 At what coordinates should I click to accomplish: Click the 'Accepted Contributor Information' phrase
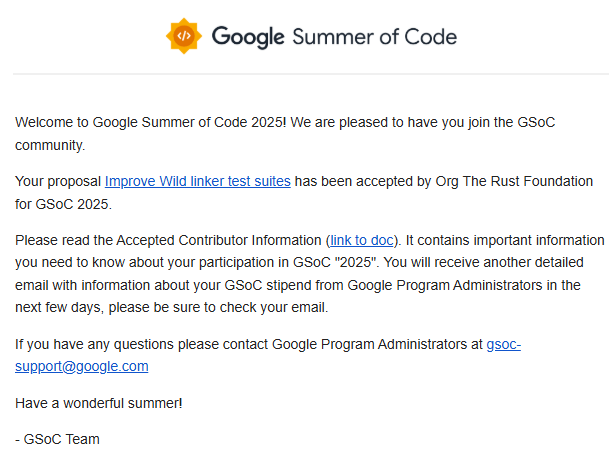coord(219,240)
